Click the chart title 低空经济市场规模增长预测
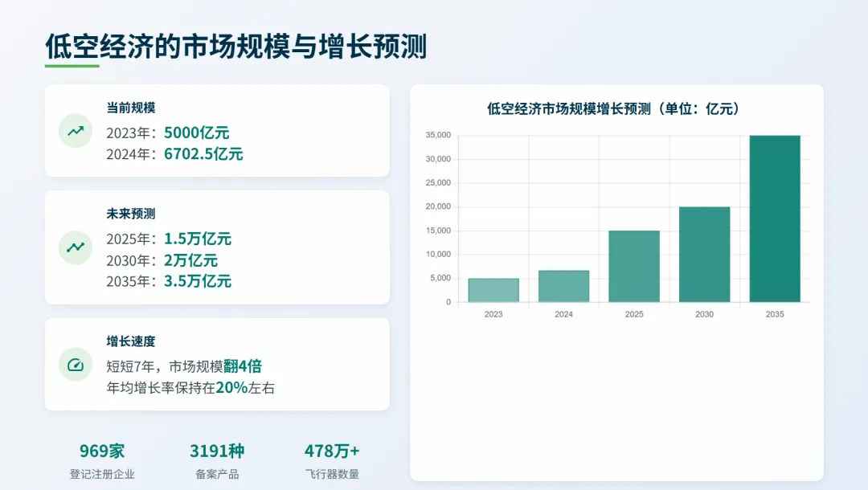868x490 pixels. pyautogui.click(x=616, y=109)
